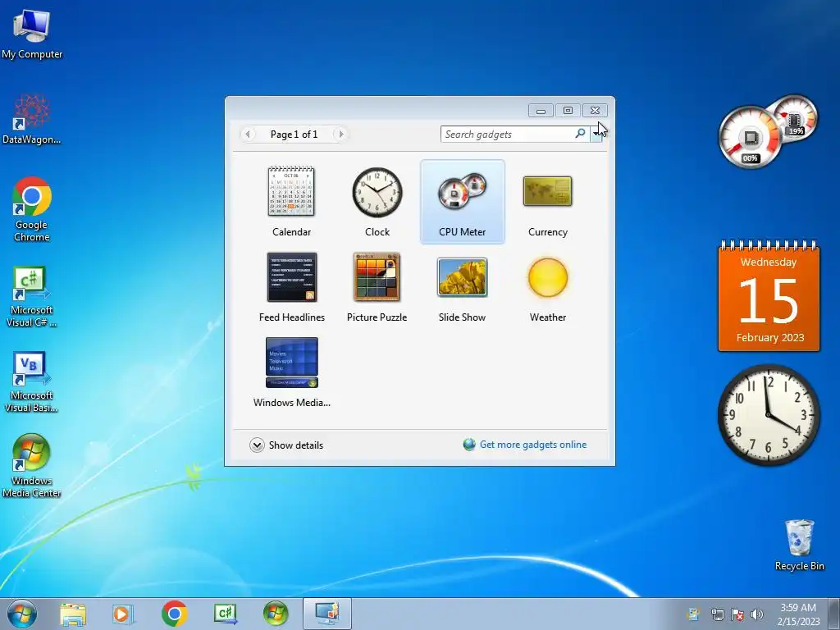The height and width of the screenshot is (630, 840).
Task: Click the volume speaker tray icon
Action: pos(757,614)
